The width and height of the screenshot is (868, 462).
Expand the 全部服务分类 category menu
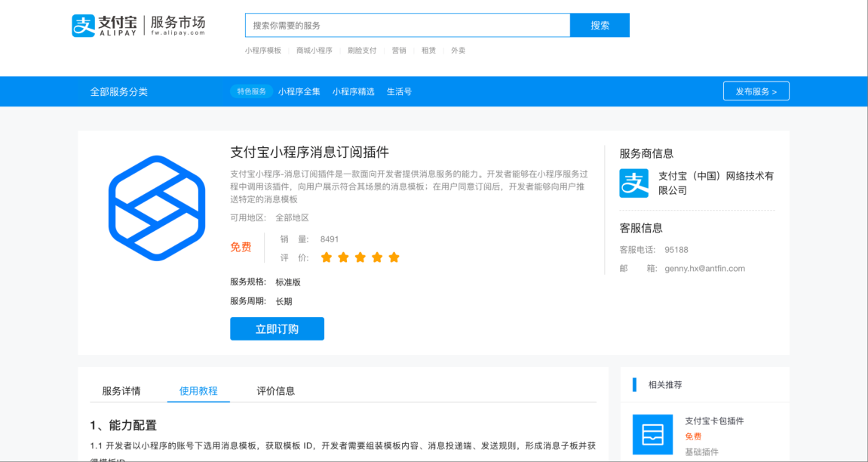(119, 92)
